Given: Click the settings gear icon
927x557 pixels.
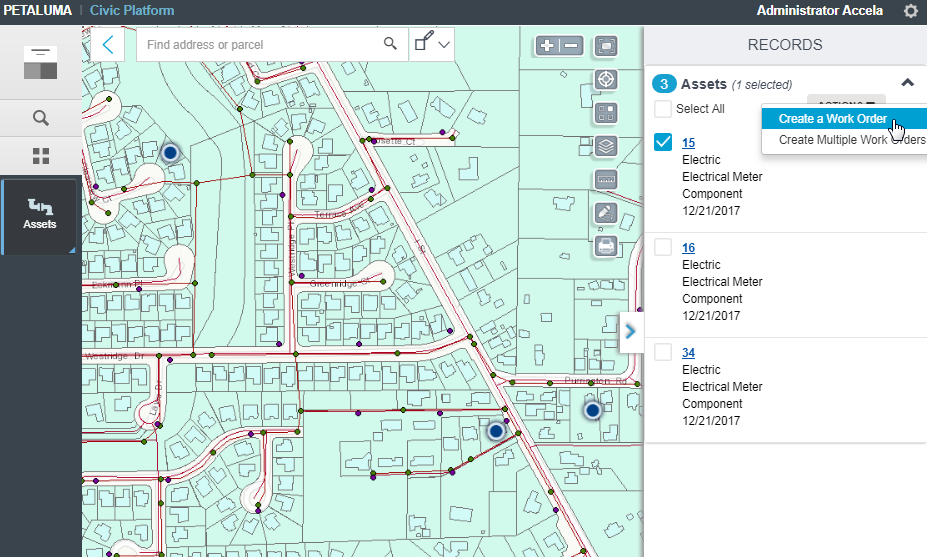Looking at the screenshot, I should tap(910, 11).
